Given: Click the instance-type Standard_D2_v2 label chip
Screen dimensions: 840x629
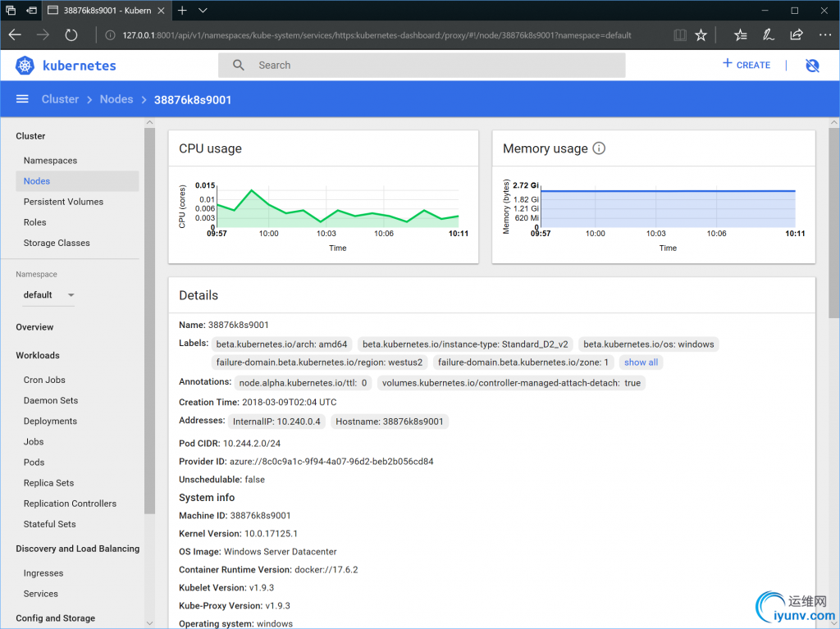Looking at the screenshot, I should tap(465, 344).
